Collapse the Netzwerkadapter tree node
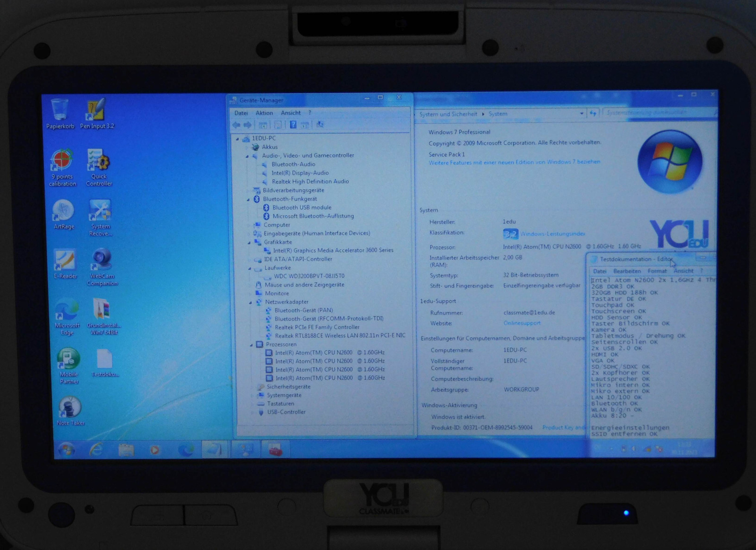This screenshot has width=756, height=550. click(x=250, y=303)
